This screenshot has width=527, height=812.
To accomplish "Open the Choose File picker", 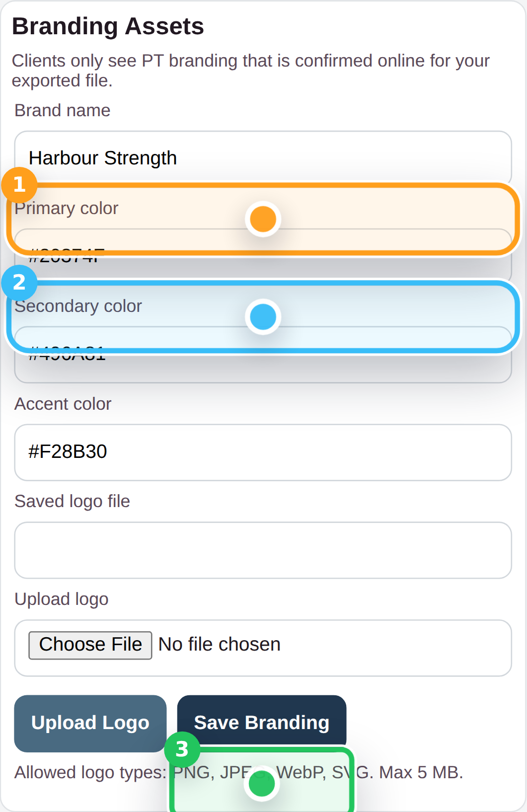I will [x=90, y=644].
